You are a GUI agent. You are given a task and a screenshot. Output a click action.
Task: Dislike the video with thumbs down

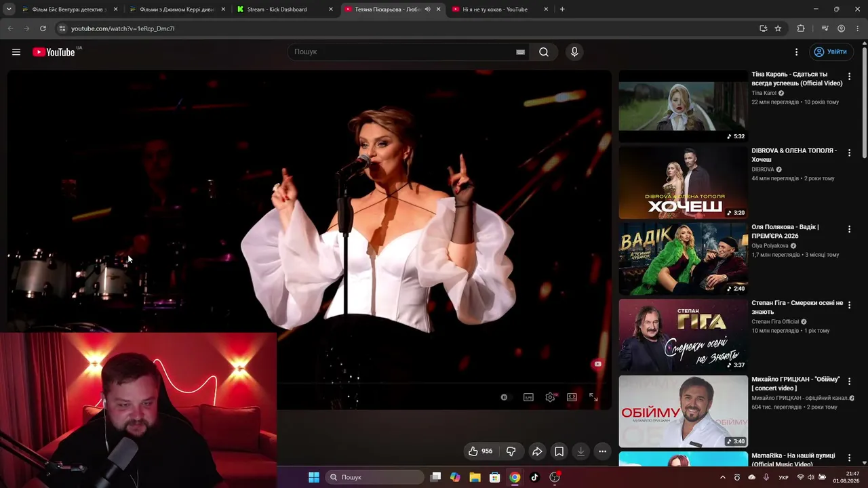(x=511, y=451)
